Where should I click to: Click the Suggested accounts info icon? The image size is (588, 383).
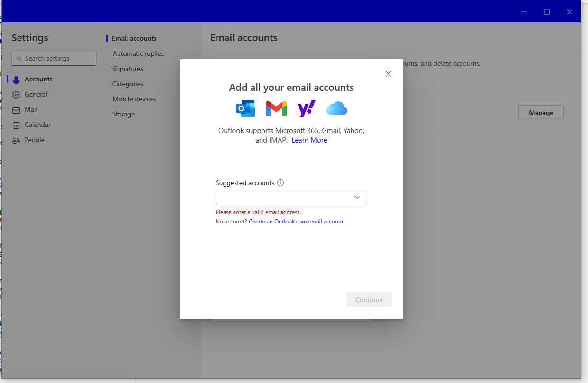280,183
